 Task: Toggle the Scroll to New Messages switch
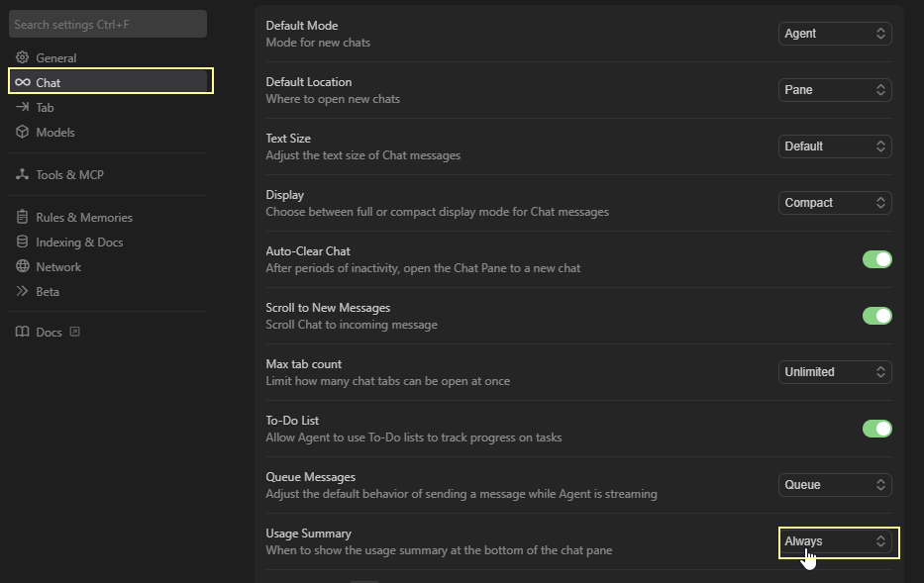pyautogui.click(x=876, y=316)
